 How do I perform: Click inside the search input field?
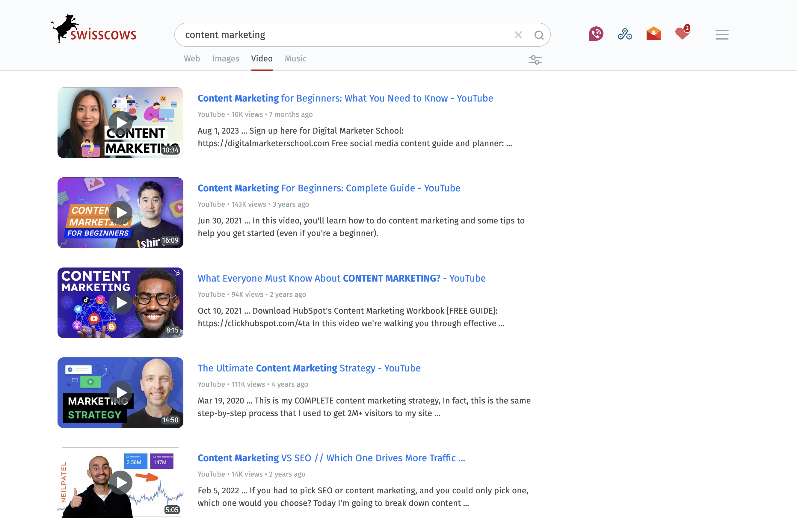point(339,35)
